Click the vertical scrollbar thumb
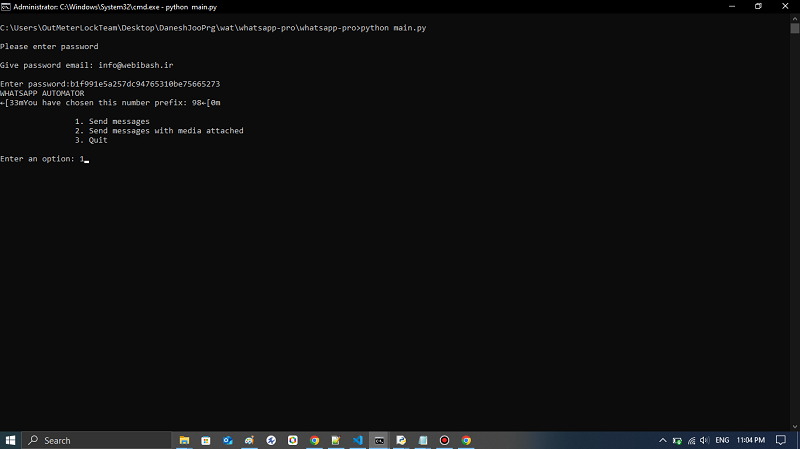The height and width of the screenshot is (449, 800). [795, 28]
